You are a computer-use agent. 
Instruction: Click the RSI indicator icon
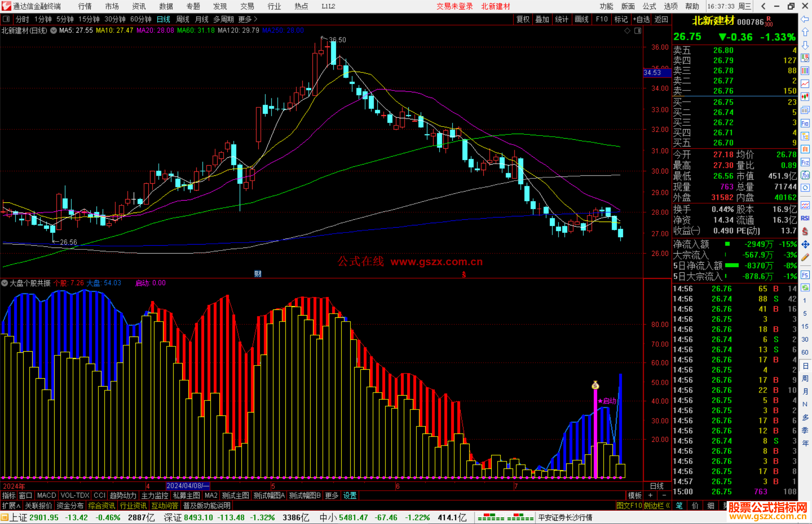click(x=805, y=218)
